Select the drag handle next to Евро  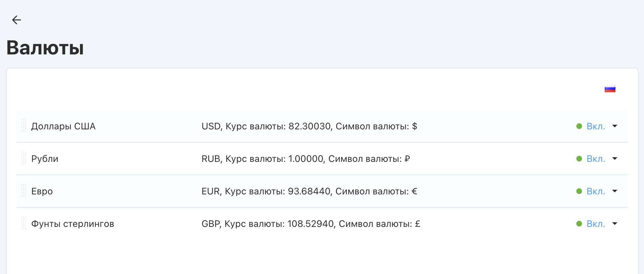tap(24, 191)
